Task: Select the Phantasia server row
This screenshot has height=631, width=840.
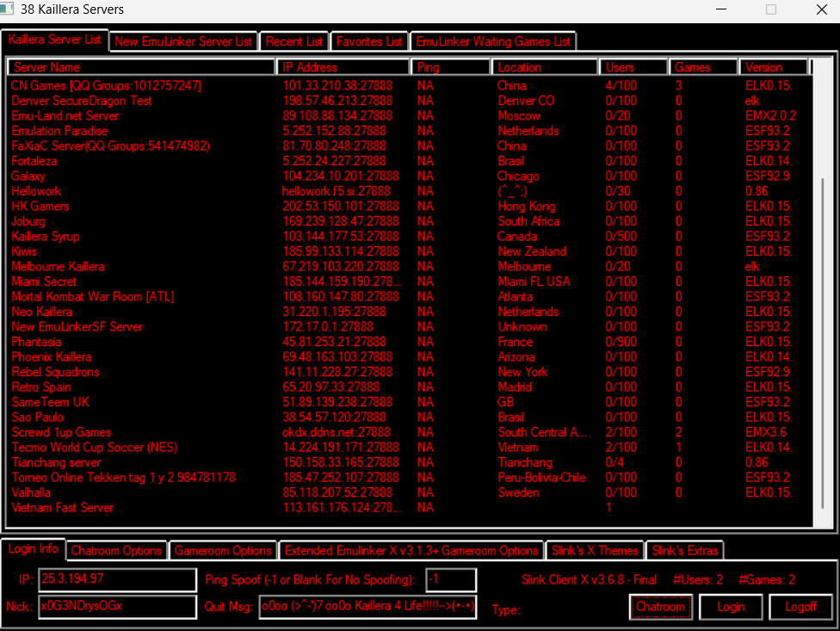Action: [410, 342]
